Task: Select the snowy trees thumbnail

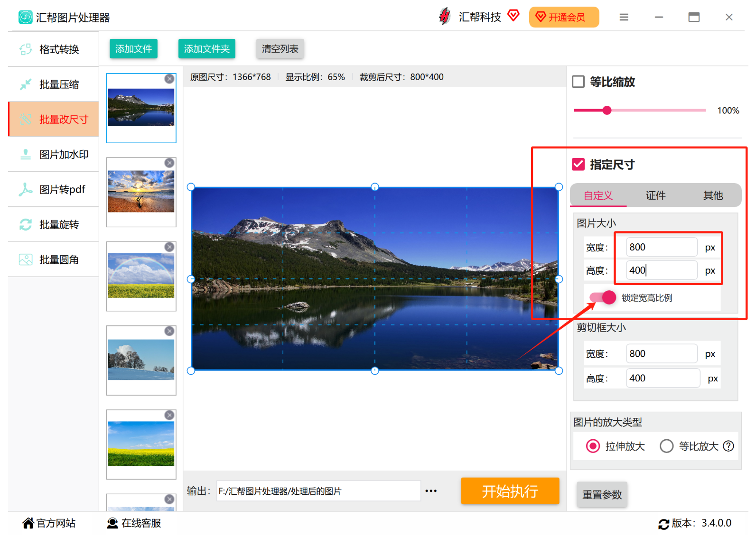Action: [141, 360]
